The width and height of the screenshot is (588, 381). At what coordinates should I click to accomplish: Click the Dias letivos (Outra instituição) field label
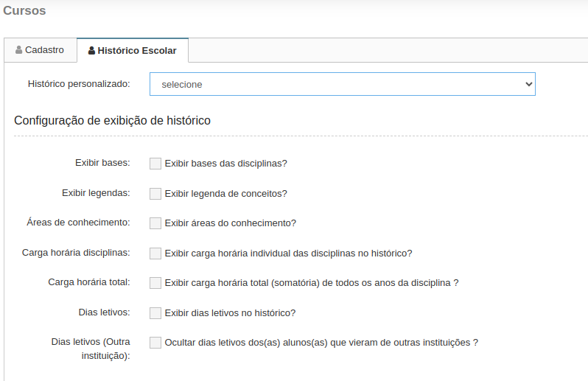[91, 349]
